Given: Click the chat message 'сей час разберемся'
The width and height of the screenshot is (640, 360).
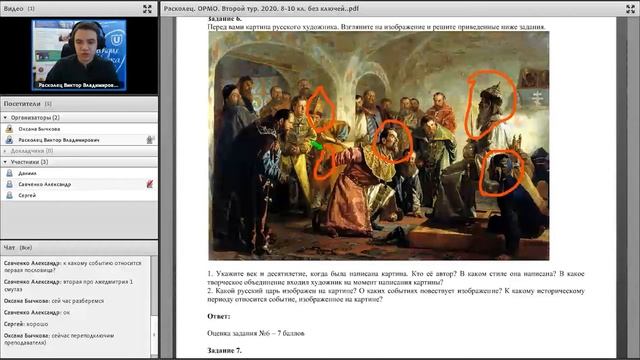Looking at the screenshot, I should (54, 301).
